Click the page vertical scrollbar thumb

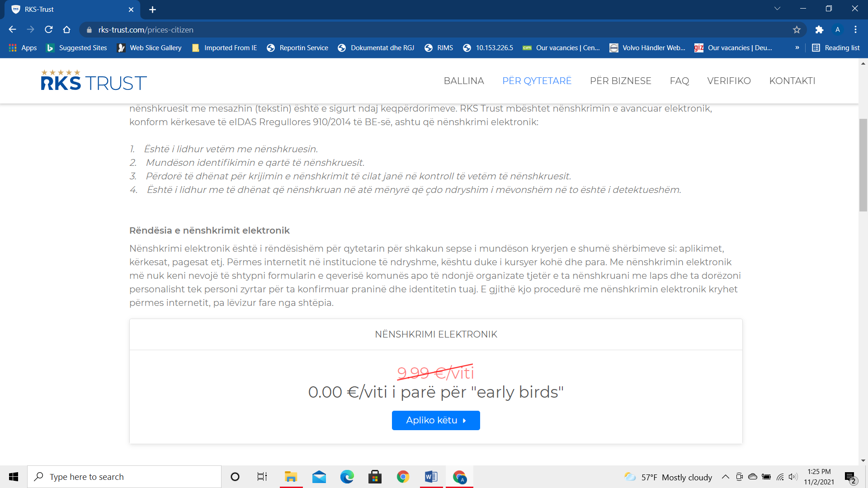pos(863,165)
